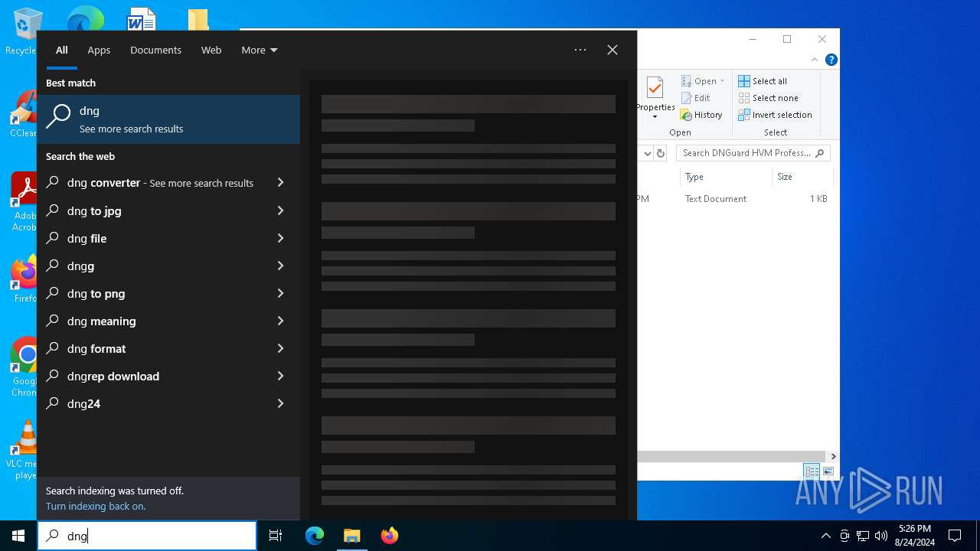Image resolution: width=980 pixels, height=551 pixels.
Task: Open the network icon in the system tray
Action: click(863, 536)
